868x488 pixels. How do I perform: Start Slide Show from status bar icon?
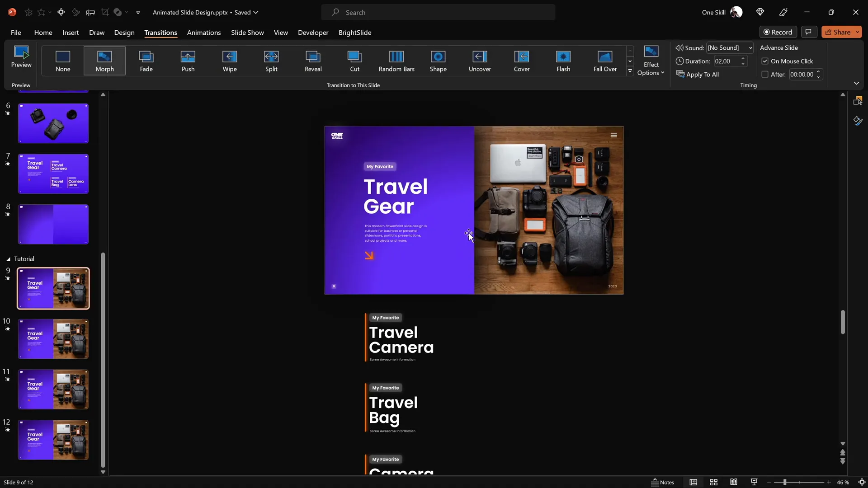(x=754, y=482)
